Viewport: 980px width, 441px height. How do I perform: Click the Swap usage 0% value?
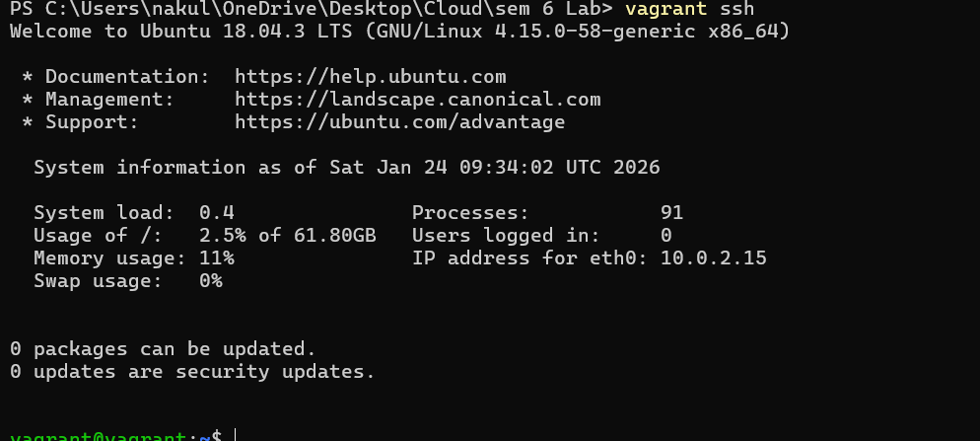pos(210,281)
